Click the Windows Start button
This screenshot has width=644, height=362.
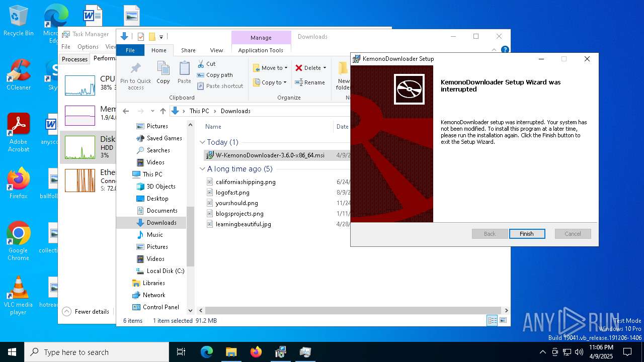(12, 352)
